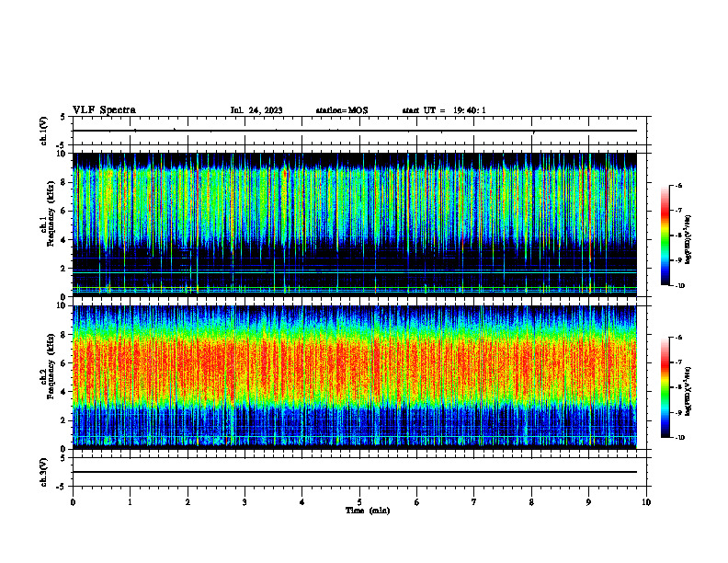Click the "ch.1(V)" axis label
Image resolution: width=728 pixels, height=563 pixels.
click(44, 131)
